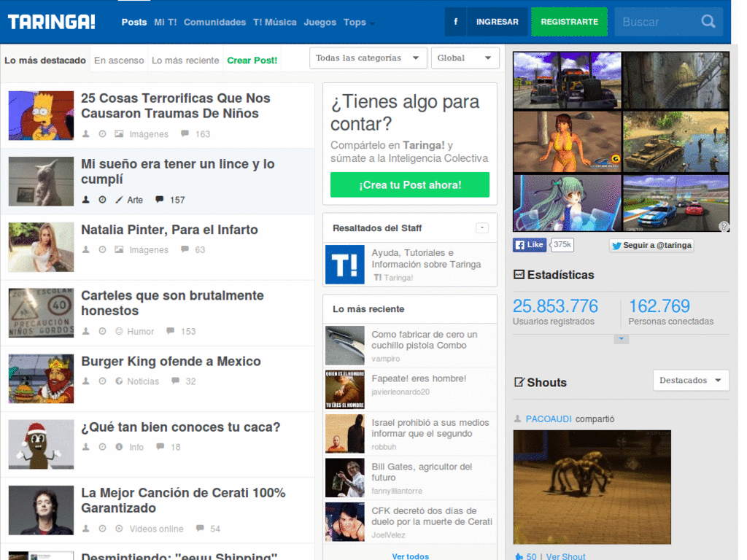
Task: Click the Twitter bird icon
Action: [x=616, y=246]
